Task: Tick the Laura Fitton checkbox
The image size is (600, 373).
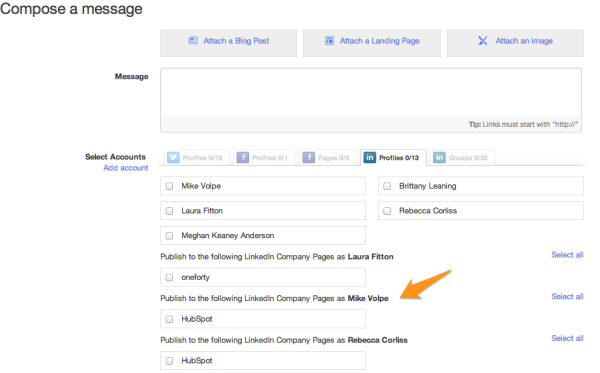Action: pyautogui.click(x=169, y=211)
